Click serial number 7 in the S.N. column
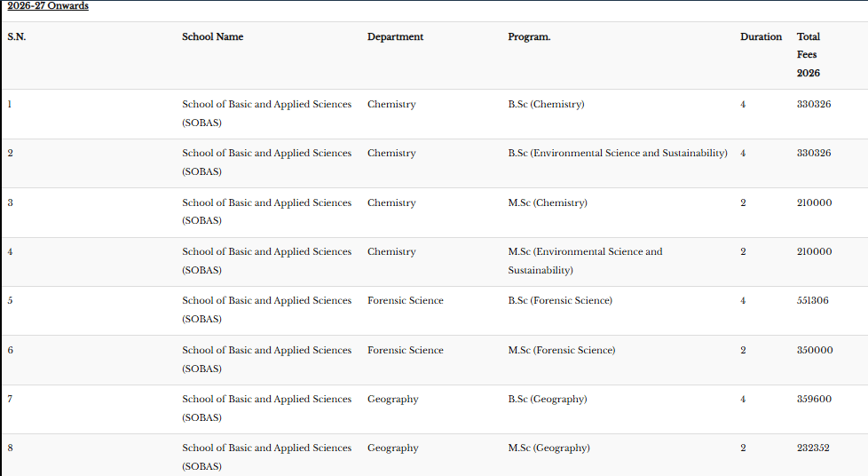Viewport: 868px width, 476px height. click(10, 400)
